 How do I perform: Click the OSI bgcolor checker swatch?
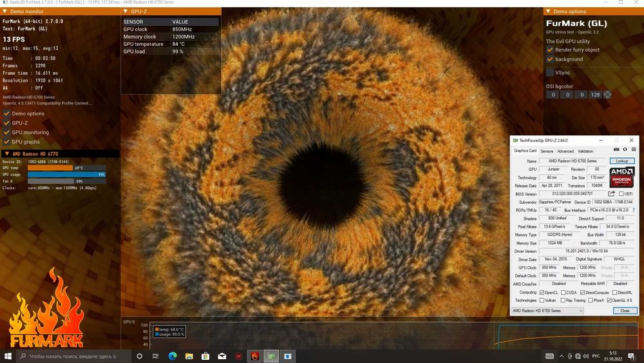click(x=607, y=95)
